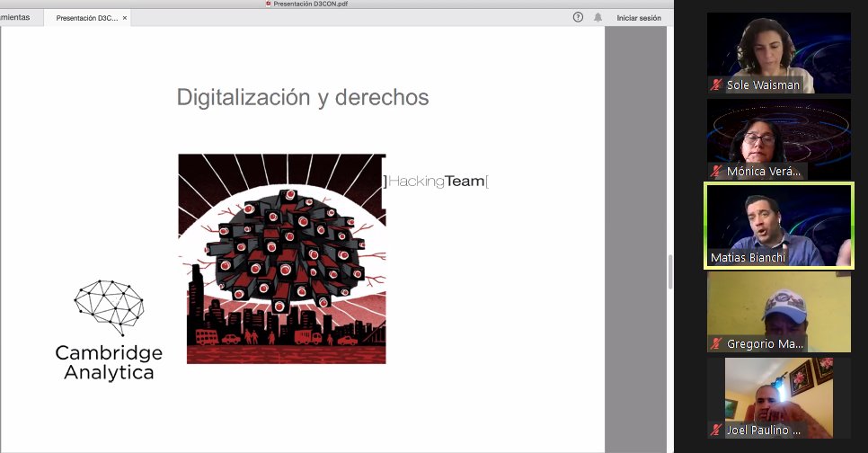Click Iniciar sesión link
The image size is (868, 453).
pos(639,18)
